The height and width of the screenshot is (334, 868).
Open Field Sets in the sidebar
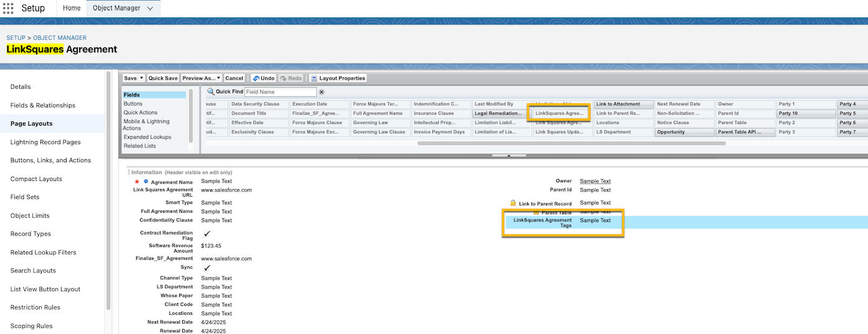click(25, 197)
